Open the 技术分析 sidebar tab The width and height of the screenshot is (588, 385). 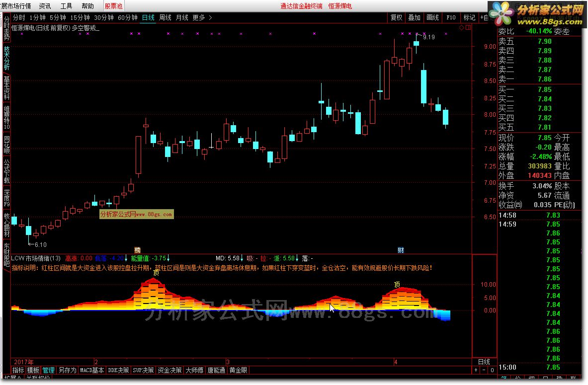click(x=6, y=58)
